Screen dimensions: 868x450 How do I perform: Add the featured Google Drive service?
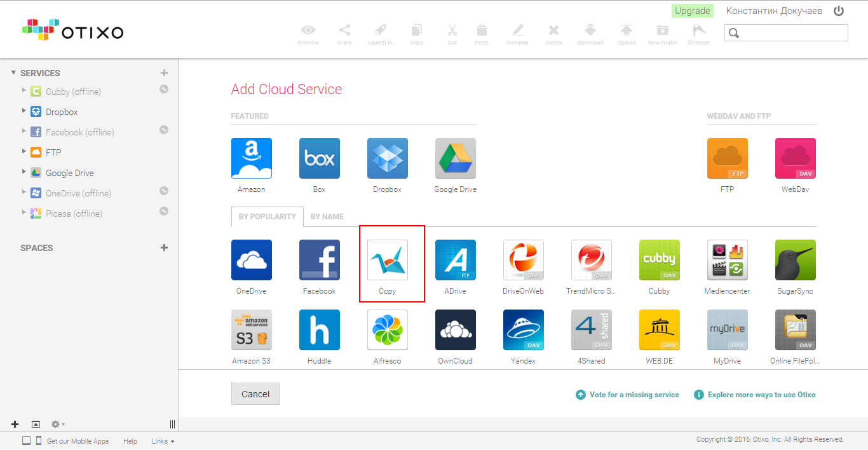click(x=456, y=158)
